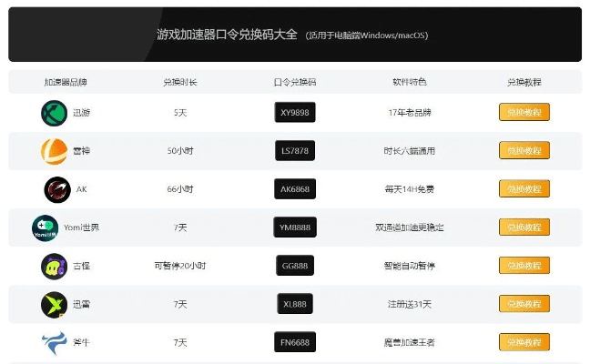Viewport: 590px width, 364px height.
Task: Open 兑换教程 for the 雷神 row
Action: pos(524,150)
